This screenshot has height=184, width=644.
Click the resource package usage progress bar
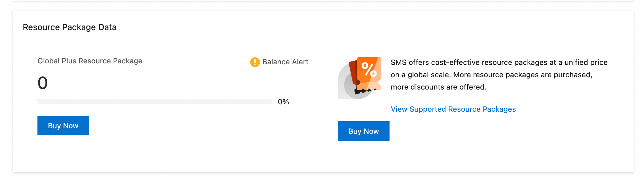(154, 102)
